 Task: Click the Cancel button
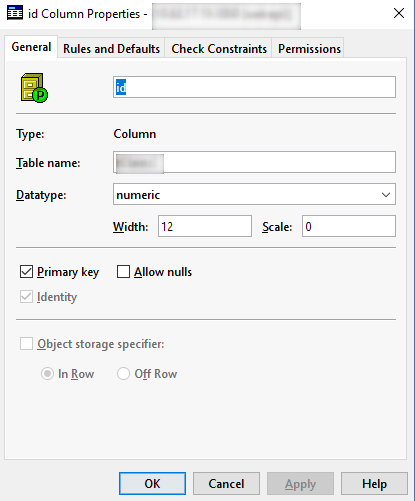[x=226, y=483]
